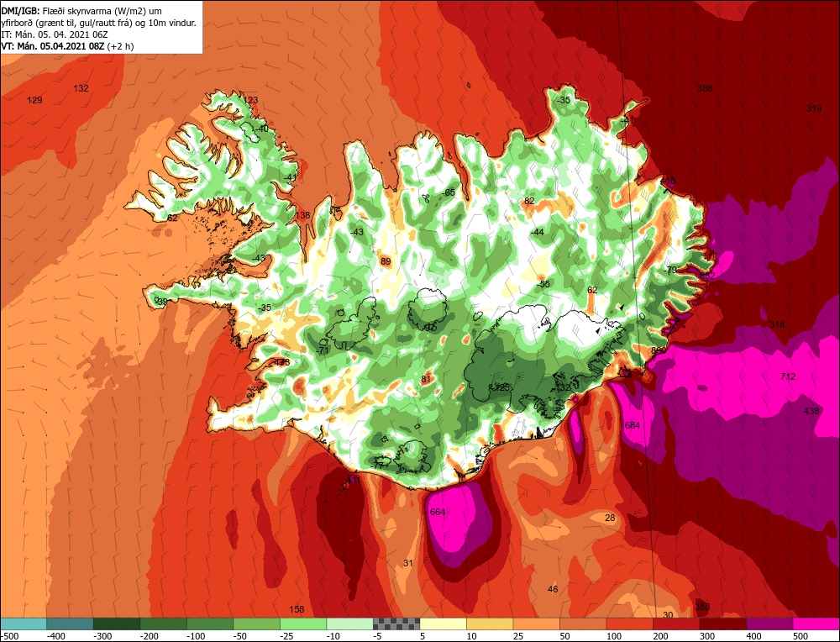
Task: Click the 'IT: Mán. 05. 04. 2021 06Z' line
Action: (x=55, y=34)
